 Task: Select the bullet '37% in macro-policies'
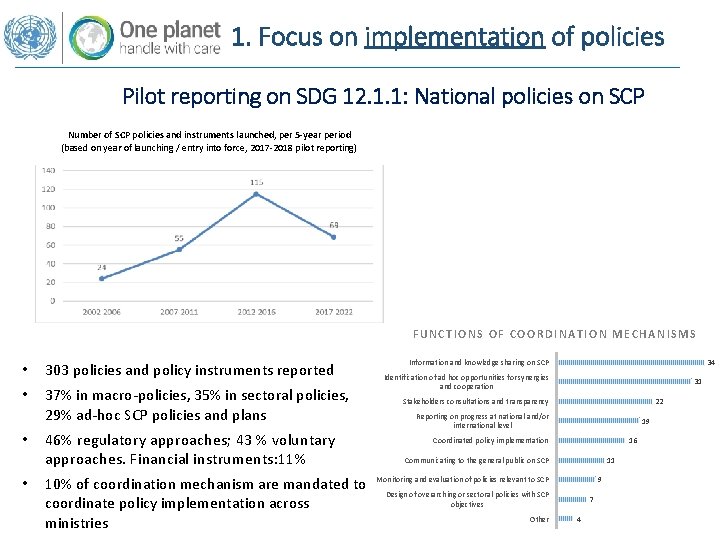[x=197, y=405]
